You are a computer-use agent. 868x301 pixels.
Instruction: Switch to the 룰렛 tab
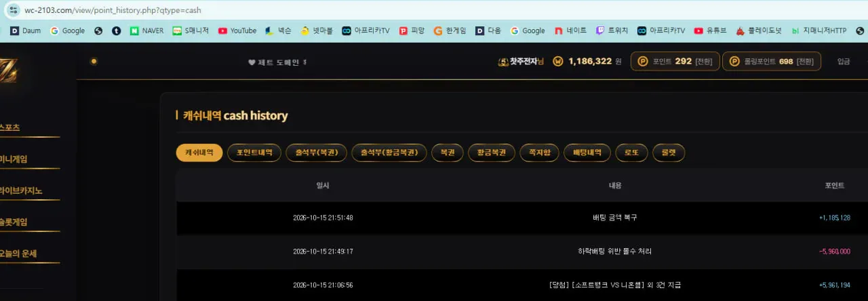[x=669, y=153]
